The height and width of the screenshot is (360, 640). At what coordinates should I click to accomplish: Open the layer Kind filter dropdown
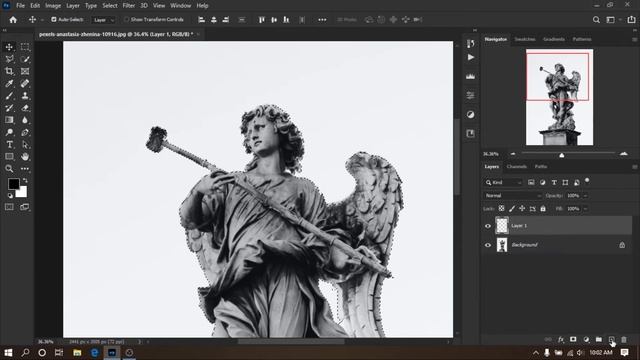tap(504, 182)
